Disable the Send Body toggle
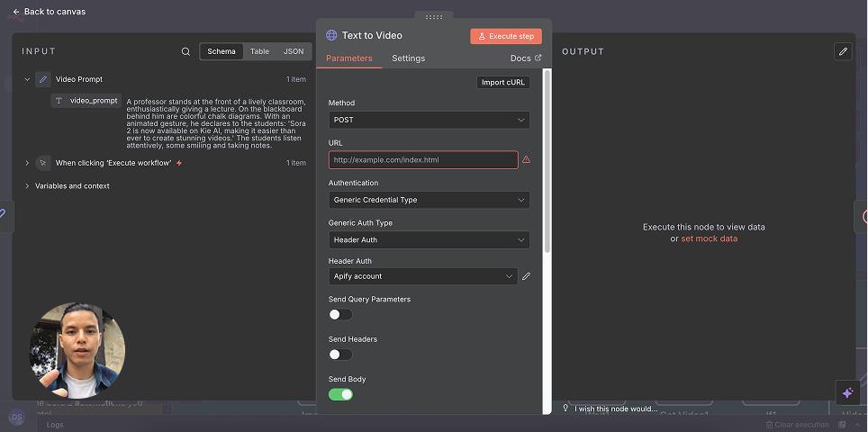Image resolution: width=868 pixels, height=432 pixels. [340, 394]
